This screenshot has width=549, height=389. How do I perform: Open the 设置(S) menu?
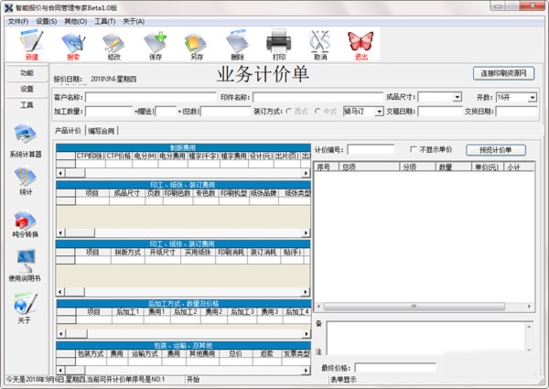(47, 21)
